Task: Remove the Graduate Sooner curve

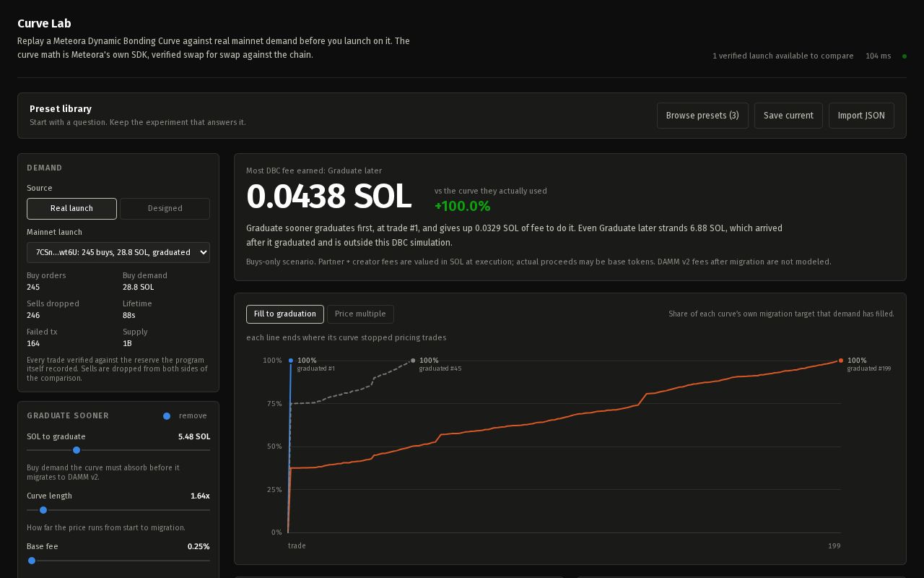Action: tap(193, 416)
